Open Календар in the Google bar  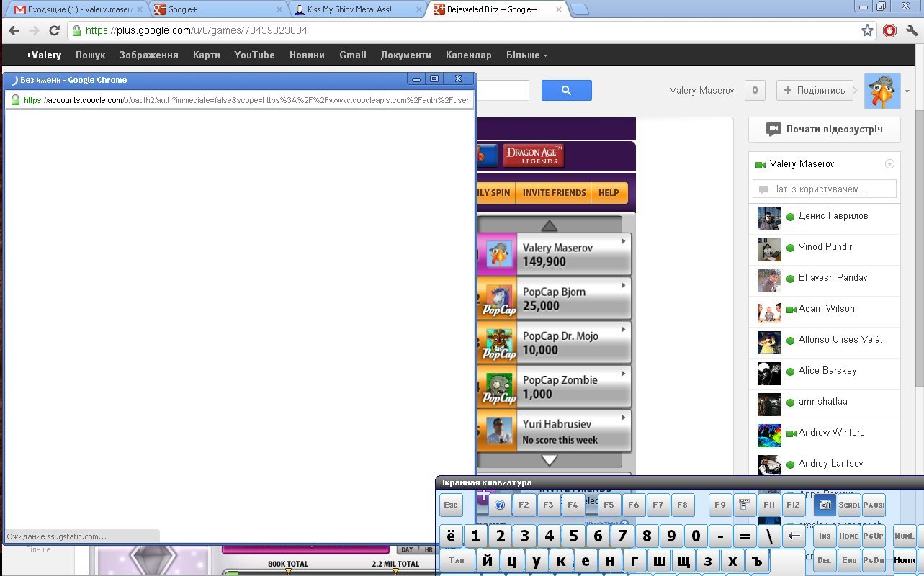(469, 55)
